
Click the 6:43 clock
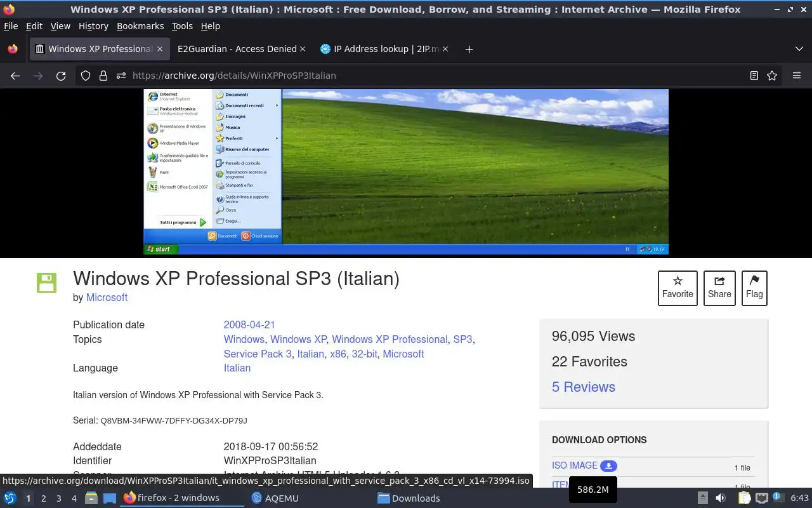pos(799,498)
